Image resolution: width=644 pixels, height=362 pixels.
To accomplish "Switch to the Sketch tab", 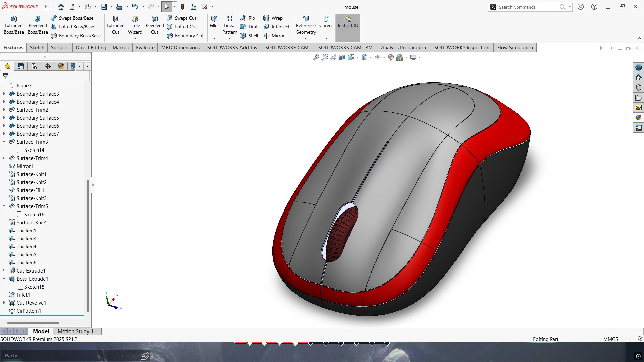I will 37,48.
